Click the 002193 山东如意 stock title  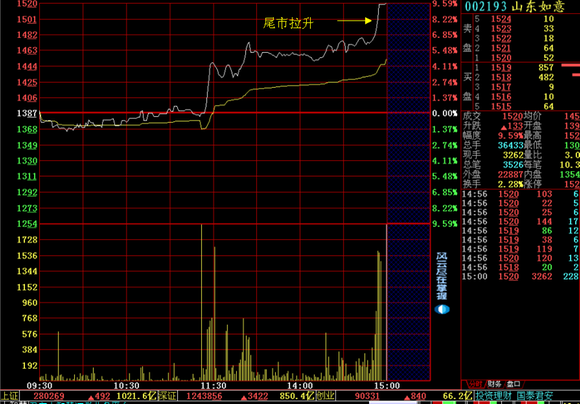[x=515, y=7]
